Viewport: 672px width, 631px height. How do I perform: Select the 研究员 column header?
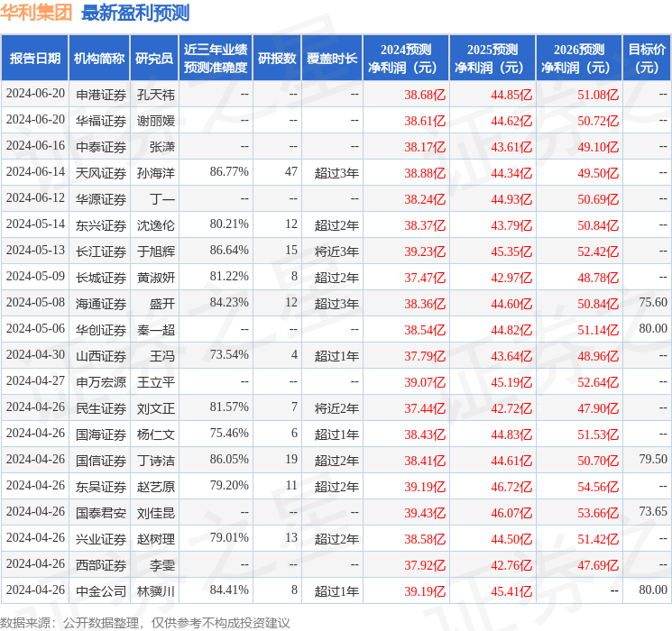[x=154, y=59]
